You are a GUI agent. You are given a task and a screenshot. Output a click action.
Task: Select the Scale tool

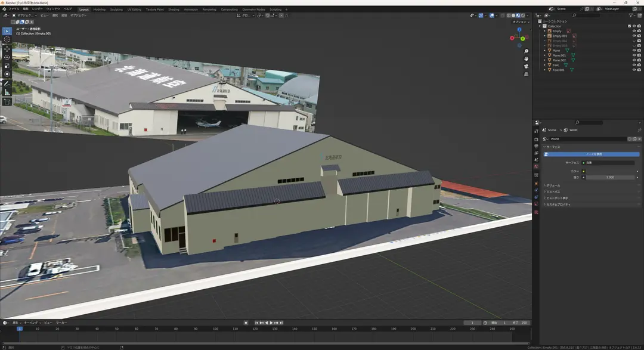[x=7, y=66]
